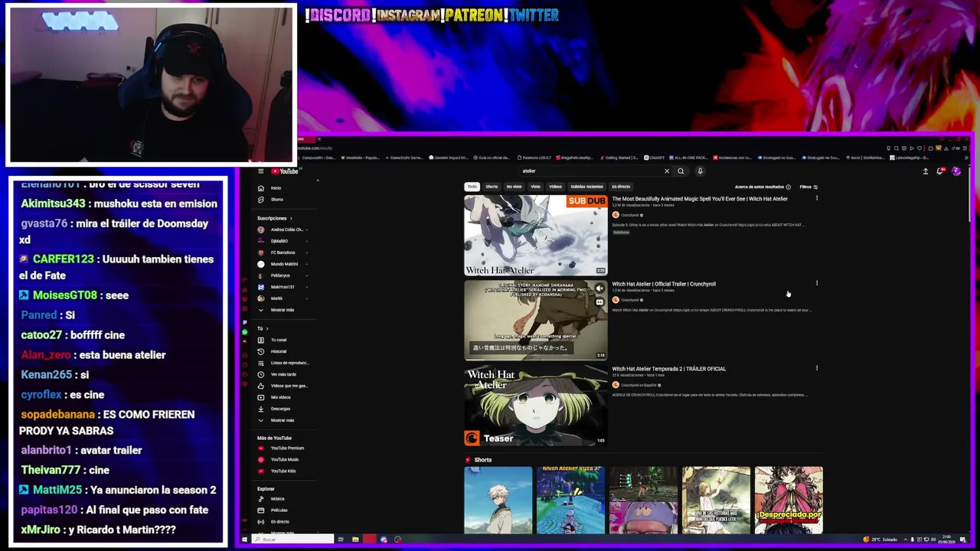Open the Mundo Maldini subscription channel
This screenshot has width=980, height=551.
[x=284, y=264]
